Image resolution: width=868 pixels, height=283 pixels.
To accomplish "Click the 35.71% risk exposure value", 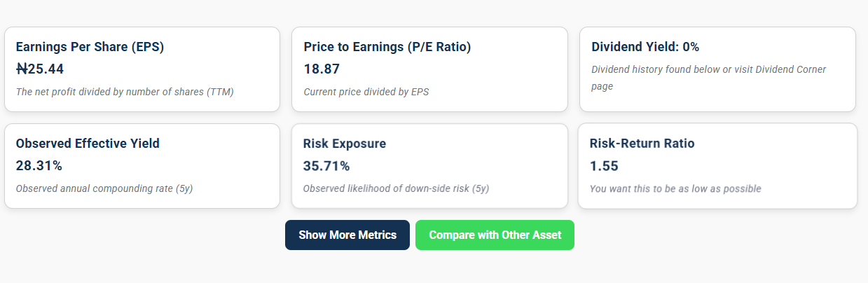I will click(326, 166).
